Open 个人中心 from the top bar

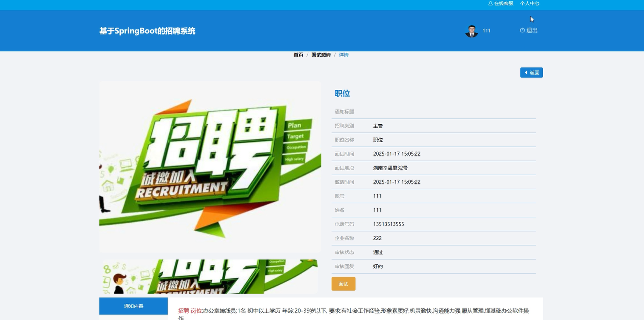[530, 3]
